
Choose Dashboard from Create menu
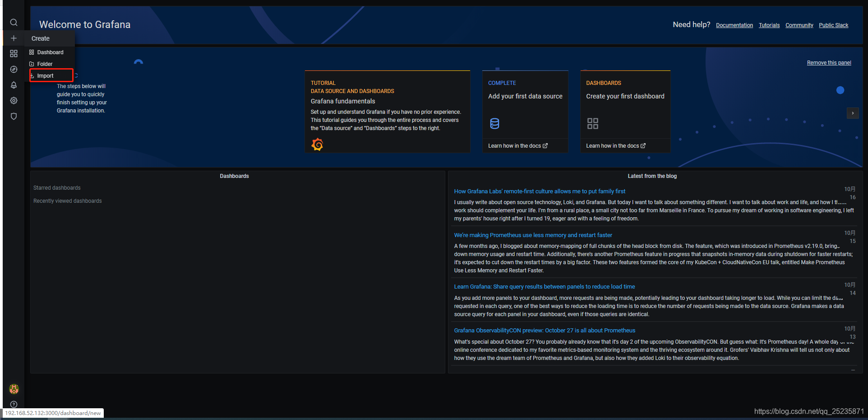coord(50,52)
